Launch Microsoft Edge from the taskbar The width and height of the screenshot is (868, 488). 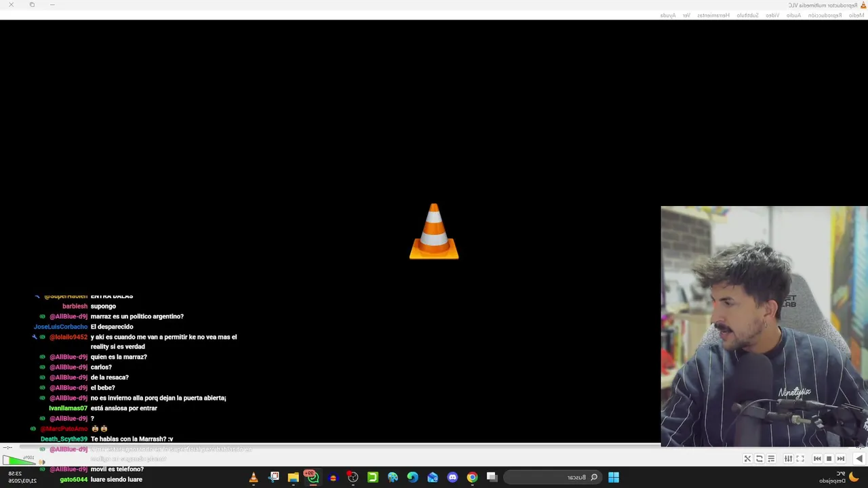point(412,477)
